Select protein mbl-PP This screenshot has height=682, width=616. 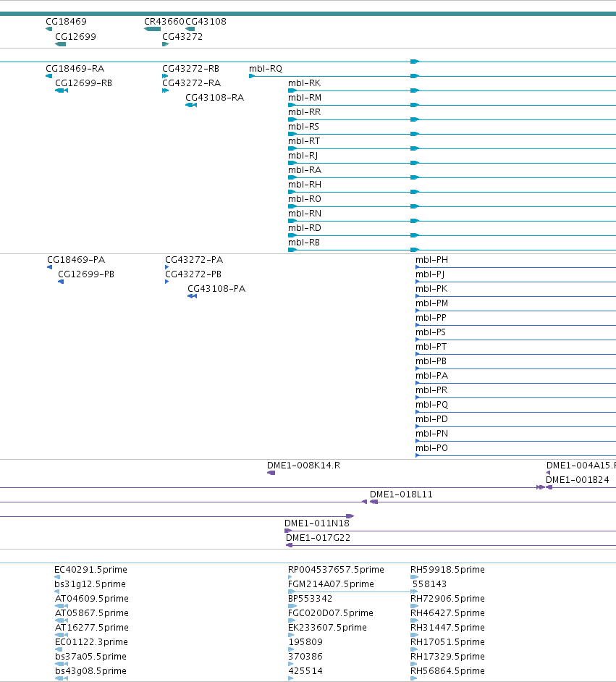pos(431,318)
